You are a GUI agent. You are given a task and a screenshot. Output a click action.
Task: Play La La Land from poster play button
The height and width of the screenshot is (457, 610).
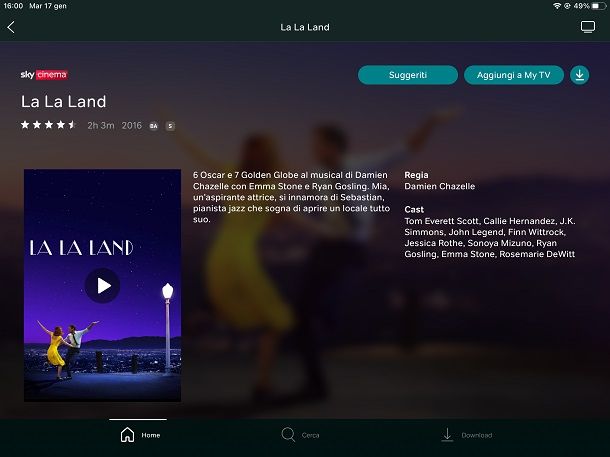[103, 286]
